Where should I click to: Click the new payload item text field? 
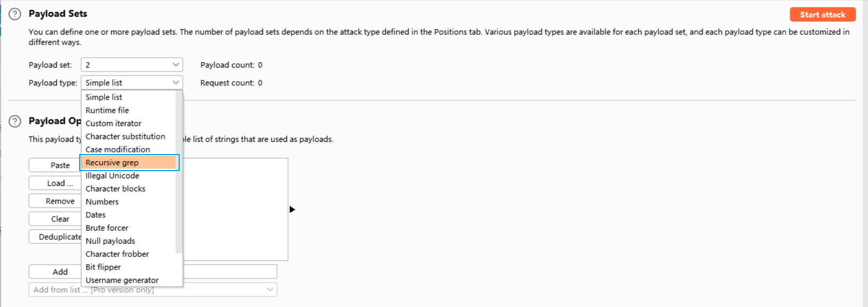click(x=229, y=272)
